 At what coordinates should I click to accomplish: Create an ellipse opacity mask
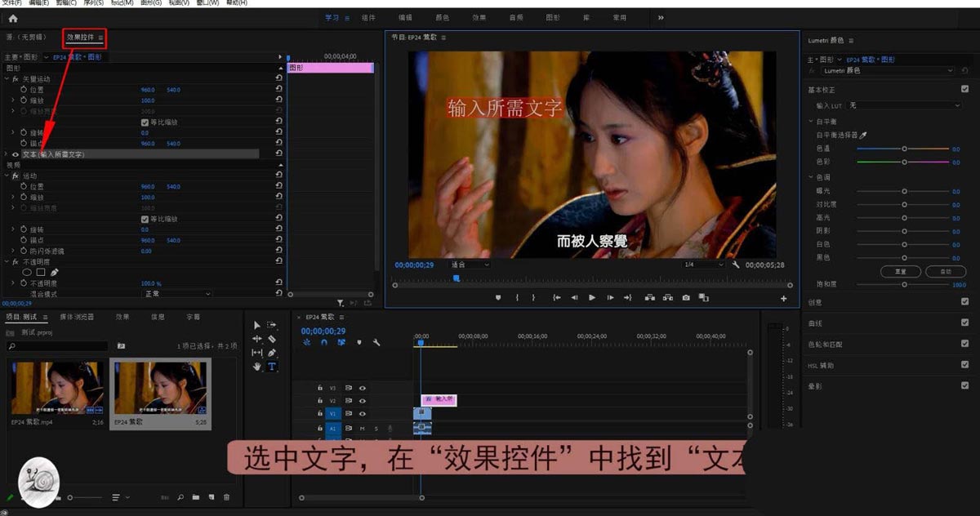coord(27,272)
